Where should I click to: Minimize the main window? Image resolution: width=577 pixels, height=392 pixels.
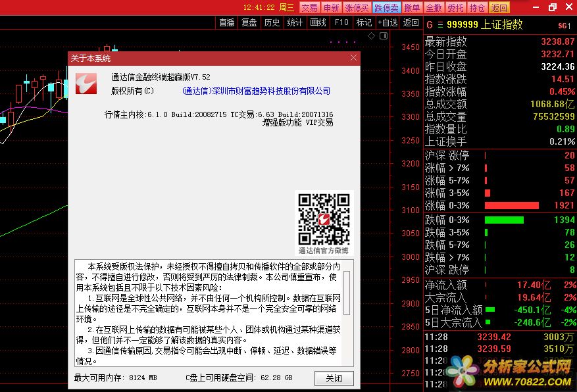(x=536, y=7)
